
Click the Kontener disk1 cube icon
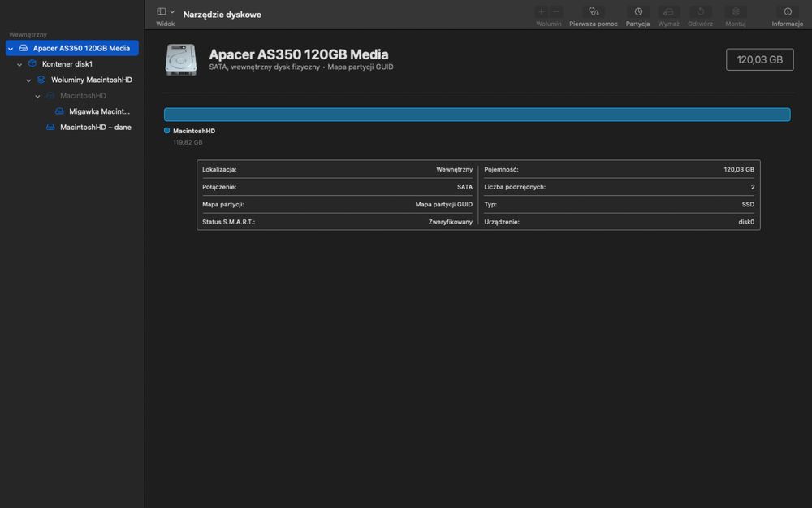(32, 63)
